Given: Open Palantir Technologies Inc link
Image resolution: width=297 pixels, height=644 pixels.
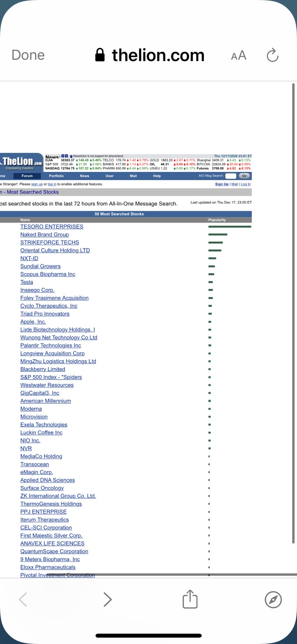Looking at the screenshot, I should pos(51,345).
